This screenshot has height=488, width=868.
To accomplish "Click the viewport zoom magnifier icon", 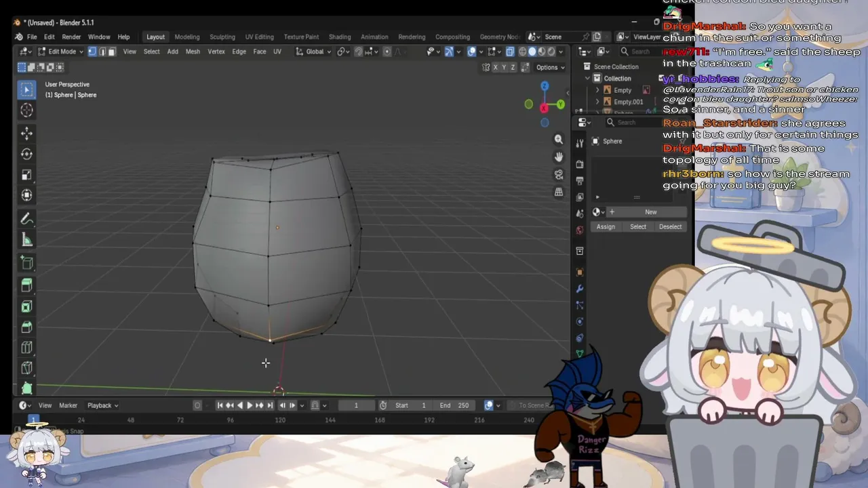I will tap(559, 139).
